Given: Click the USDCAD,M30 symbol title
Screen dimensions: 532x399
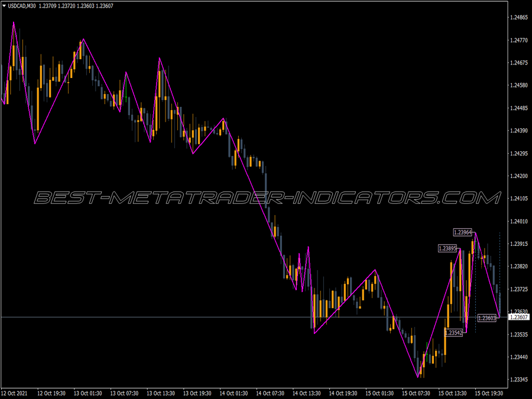Looking at the screenshot, I should 22,6.
